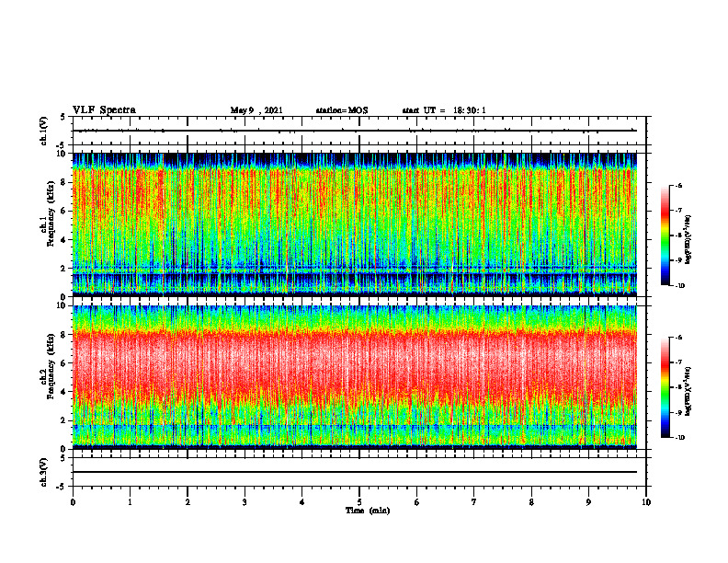Select the ch.1 spectrogram panel
This screenshot has height=563, width=728.
(355, 224)
